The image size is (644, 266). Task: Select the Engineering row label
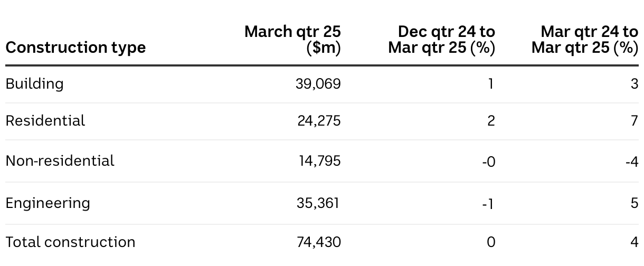click(48, 203)
